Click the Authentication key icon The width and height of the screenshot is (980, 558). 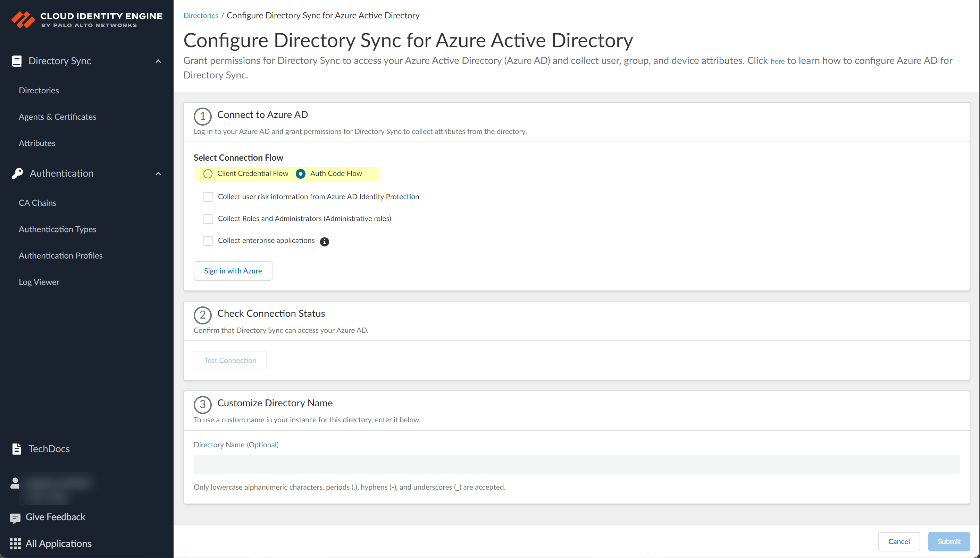[17, 173]
